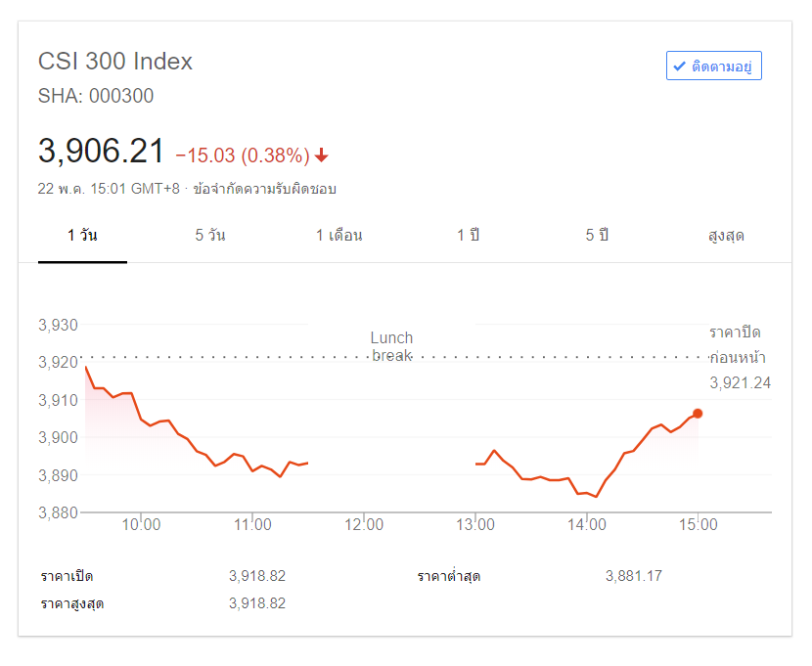
Task: Show the 1 ปี chart range
Action: click(x=468, y=236)
